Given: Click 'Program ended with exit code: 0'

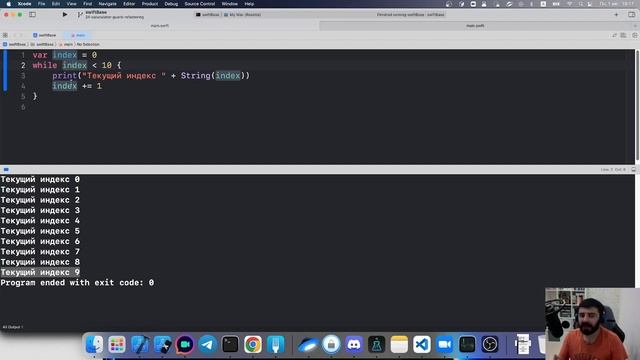Looking at the screenshot, I should click(77, 282).
